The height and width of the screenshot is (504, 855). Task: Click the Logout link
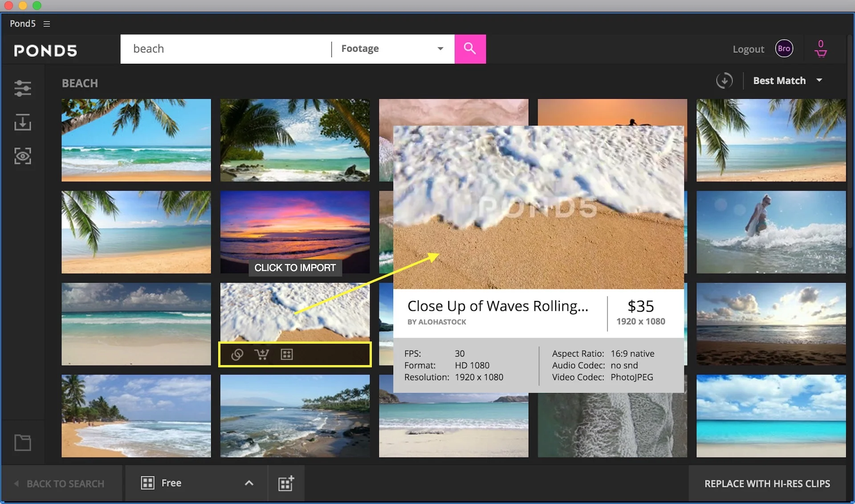[748, 49]
